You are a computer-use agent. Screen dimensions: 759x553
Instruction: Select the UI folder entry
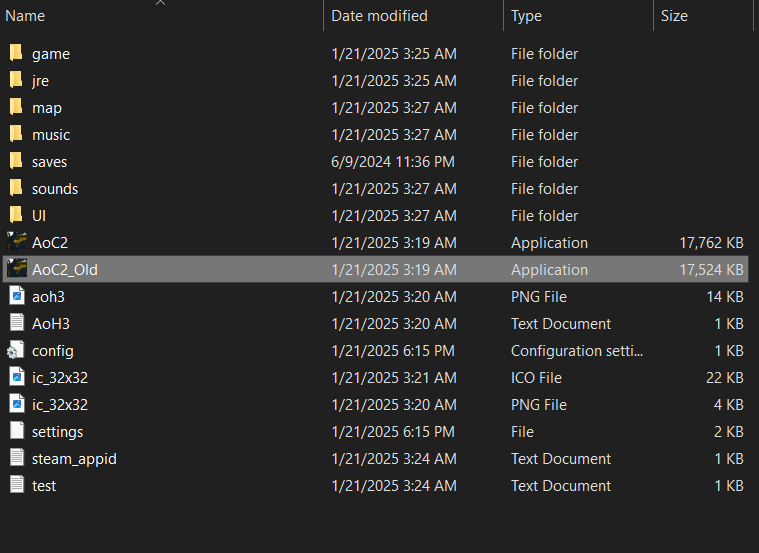point(39,215)
